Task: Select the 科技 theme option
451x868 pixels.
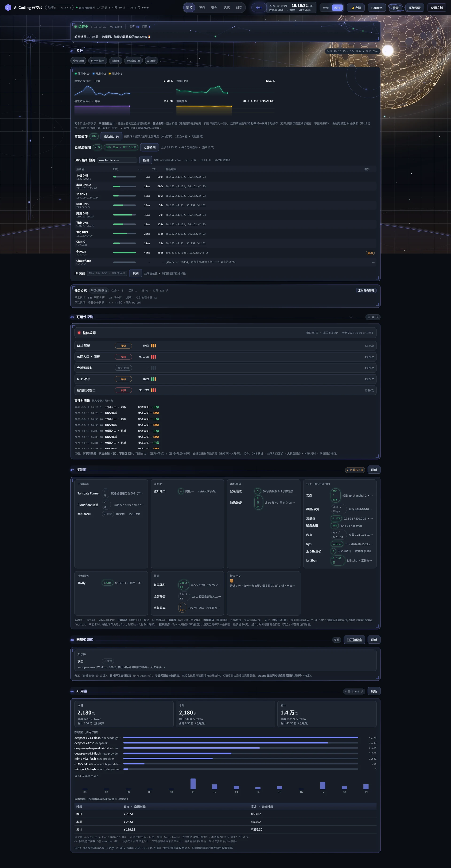Action: click(x=337, y=8)
